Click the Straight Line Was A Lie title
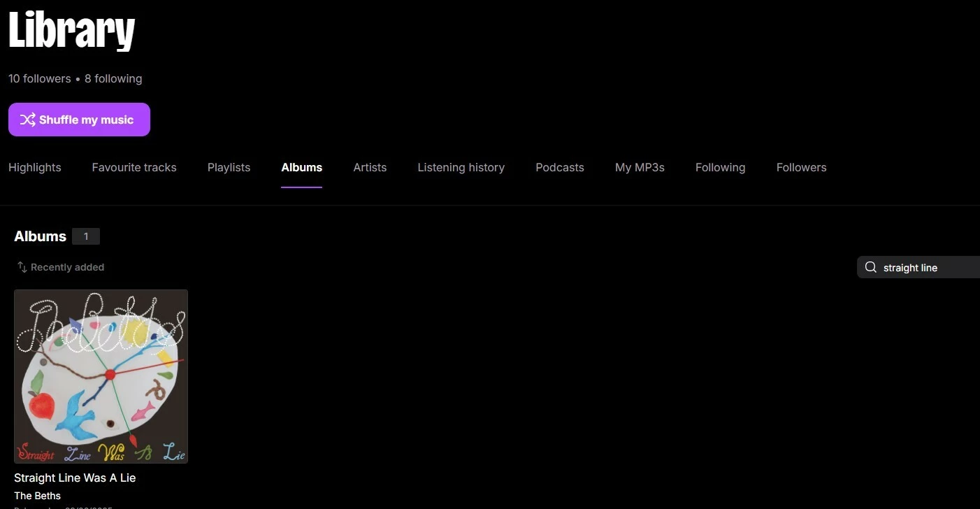 tap(75, 478)
